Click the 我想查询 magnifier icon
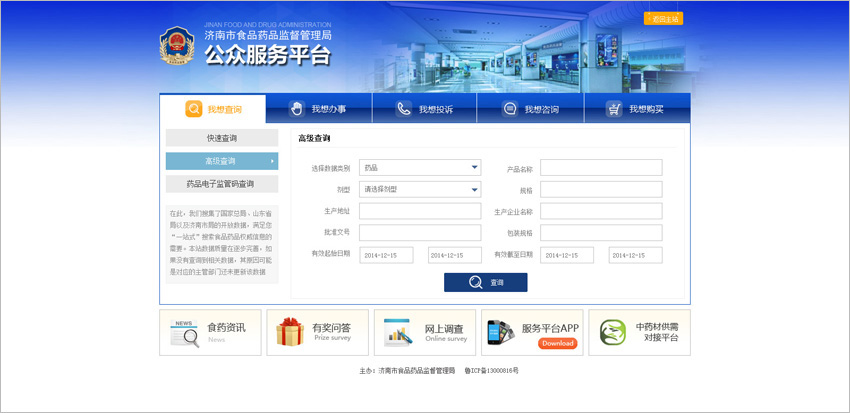This screenshot has width=850, height=413. click(x=194, y=109)
